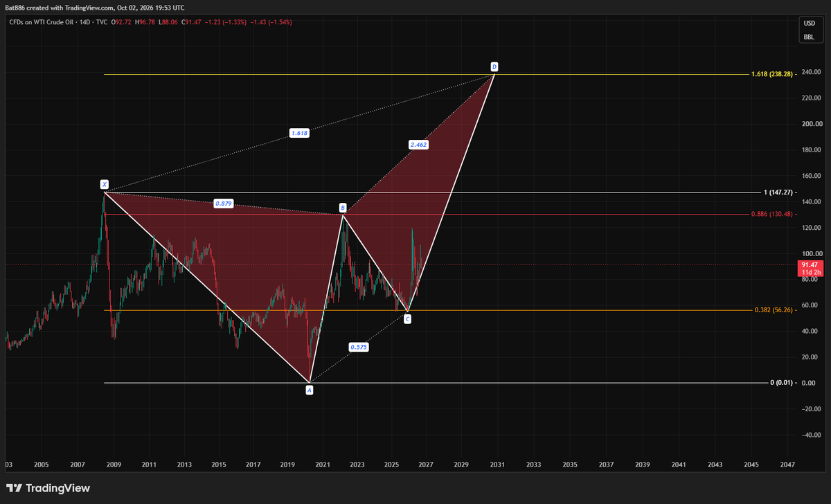Click the 140.00 price axis label
This screenshot has height=504, width=831.
[812, 201]
